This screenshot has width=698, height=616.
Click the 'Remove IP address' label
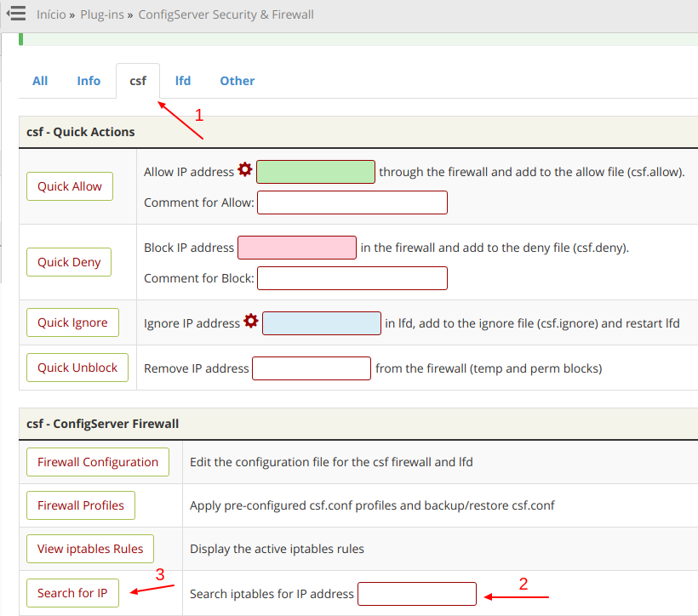coord(197,368)
